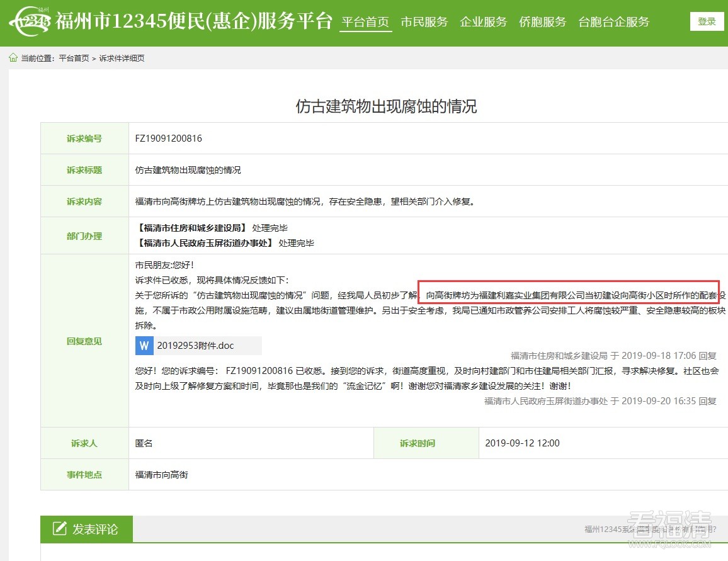Click reply signature dated 2019-09-20 16:35

tap(600, 401)
